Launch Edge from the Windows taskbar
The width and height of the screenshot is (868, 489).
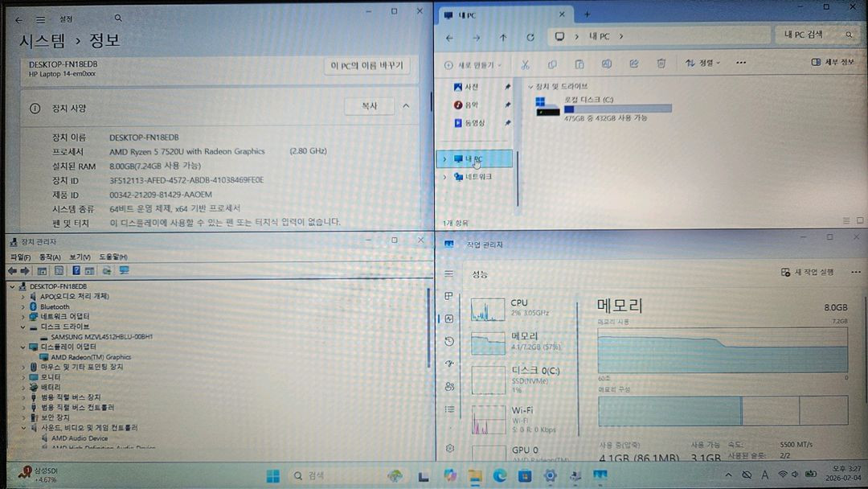497,476
